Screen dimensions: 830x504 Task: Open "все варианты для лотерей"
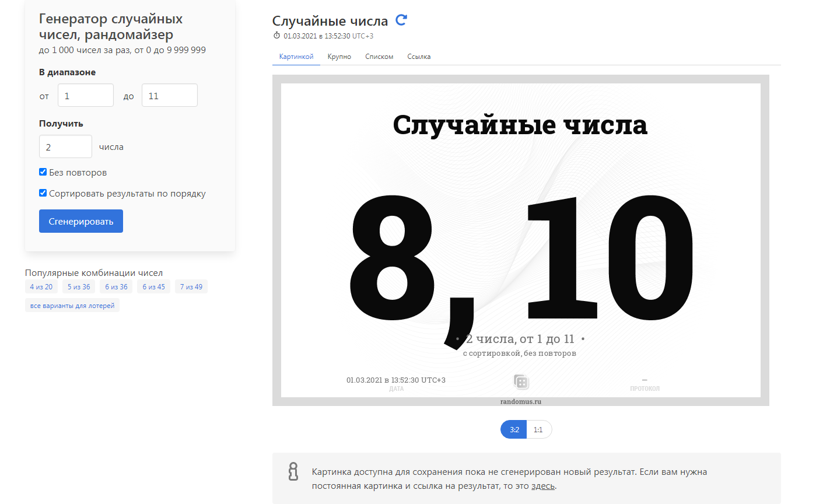(72, 304)
